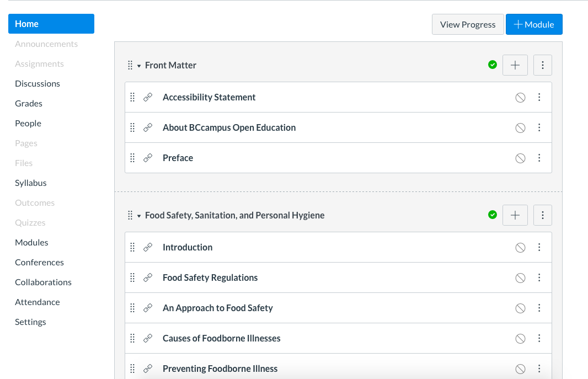Click the link icon beside Introduction
This screenshot has height=379, width=588.
tap(148, 247)
